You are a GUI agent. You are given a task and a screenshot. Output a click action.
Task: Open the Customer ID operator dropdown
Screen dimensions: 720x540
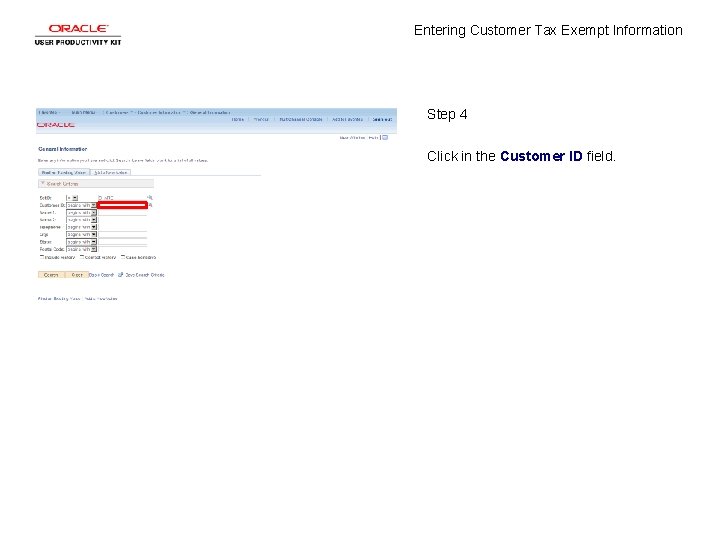click(81, 205)
